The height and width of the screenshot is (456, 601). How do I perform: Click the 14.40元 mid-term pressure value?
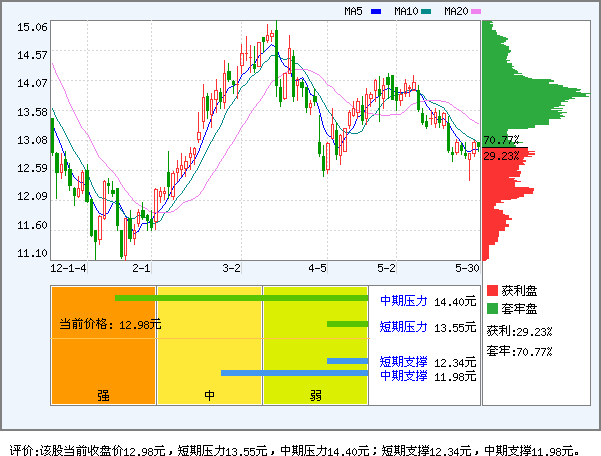455,302
